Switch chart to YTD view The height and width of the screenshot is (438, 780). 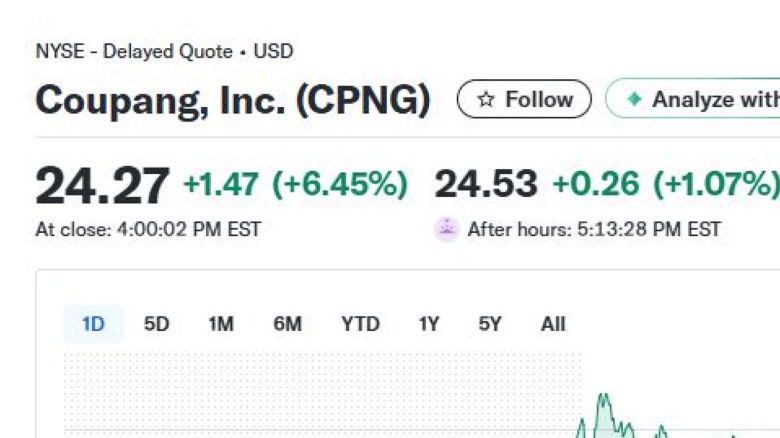pyautogui.click(x=360, y=324)
